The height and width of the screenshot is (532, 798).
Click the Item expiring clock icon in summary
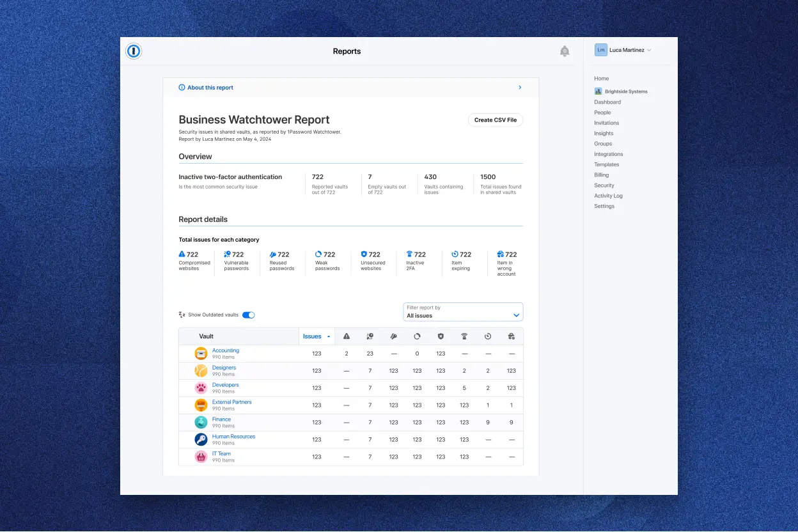pyautogui.click(x=455, y=254)
